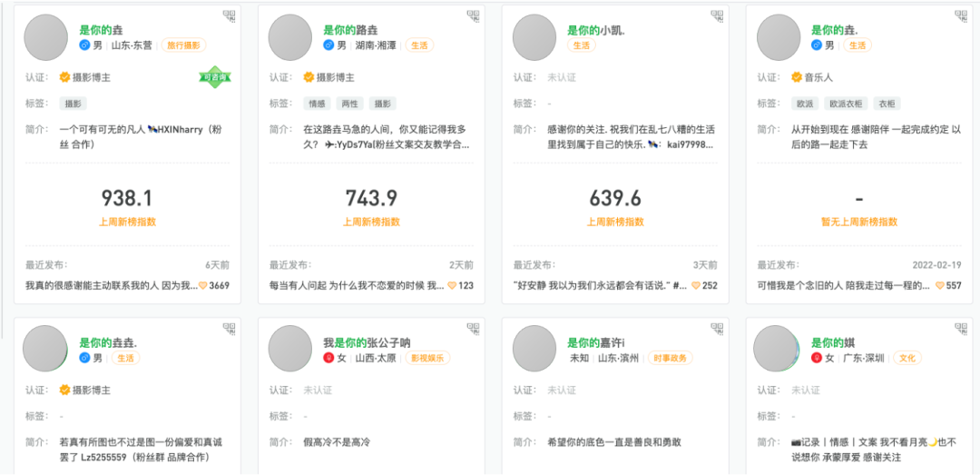Screen dimensions: 980x475
Task: Select the 影视娱乐 category tag
Action: [427, 358]
